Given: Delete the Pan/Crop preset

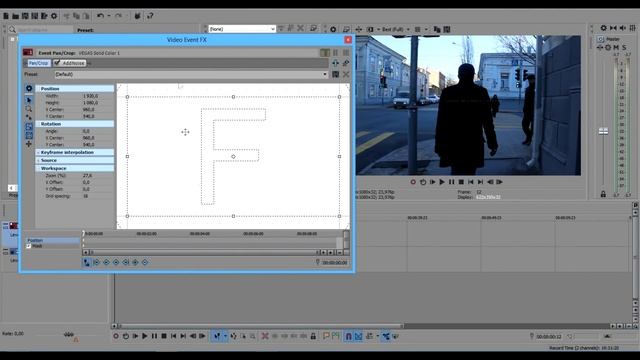Looking at the screenshot, I should tap(346, 74).
